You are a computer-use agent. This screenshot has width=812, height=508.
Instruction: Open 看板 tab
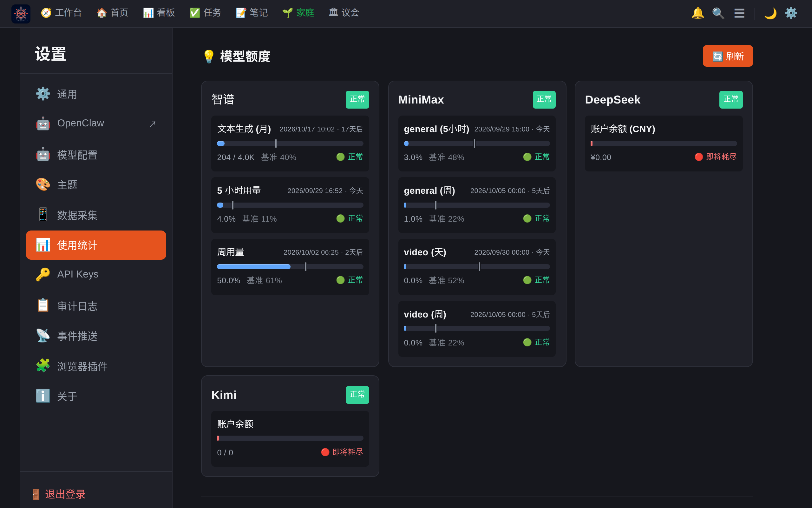159,13
